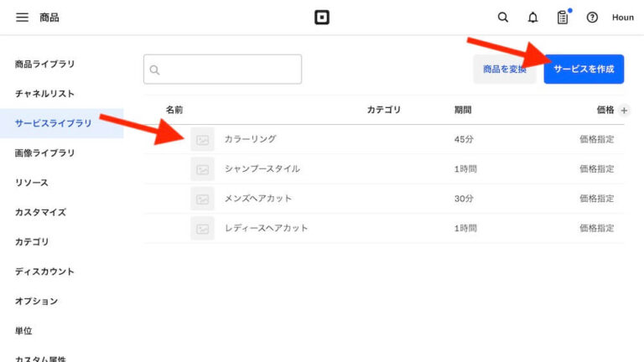Click the サービスを作成 button

pyautogui.click(x=584, y=70)
